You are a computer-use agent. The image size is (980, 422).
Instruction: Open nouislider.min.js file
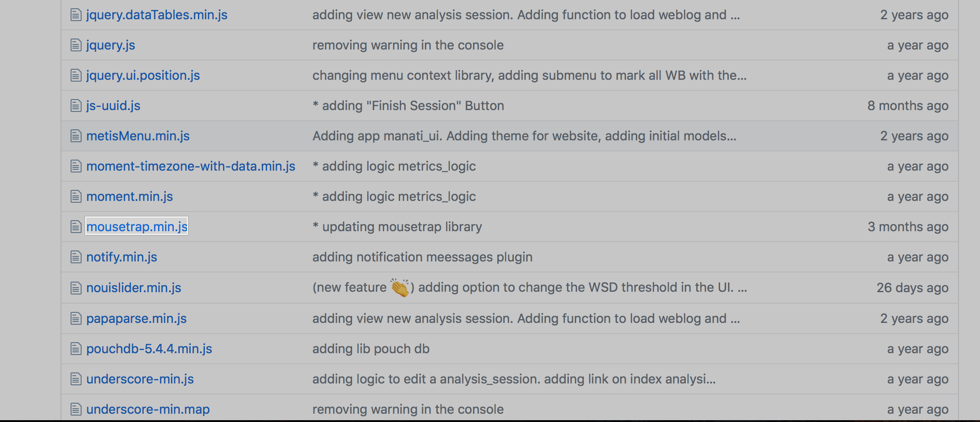134,288
